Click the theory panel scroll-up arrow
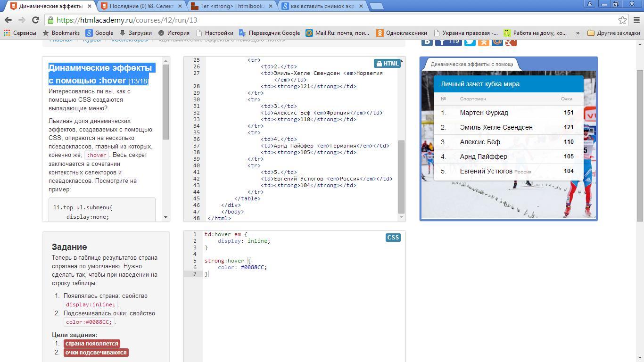Image resolution: width=644 pixels, height=362 pixels. tap(166, 61)
